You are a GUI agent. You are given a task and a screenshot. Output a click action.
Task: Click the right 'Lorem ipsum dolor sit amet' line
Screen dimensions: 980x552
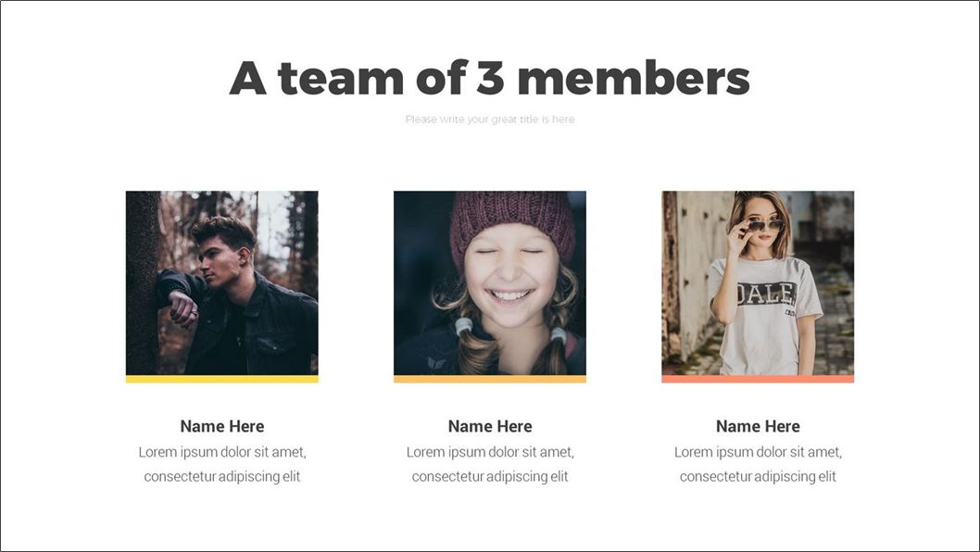click(x=758, y=452)
